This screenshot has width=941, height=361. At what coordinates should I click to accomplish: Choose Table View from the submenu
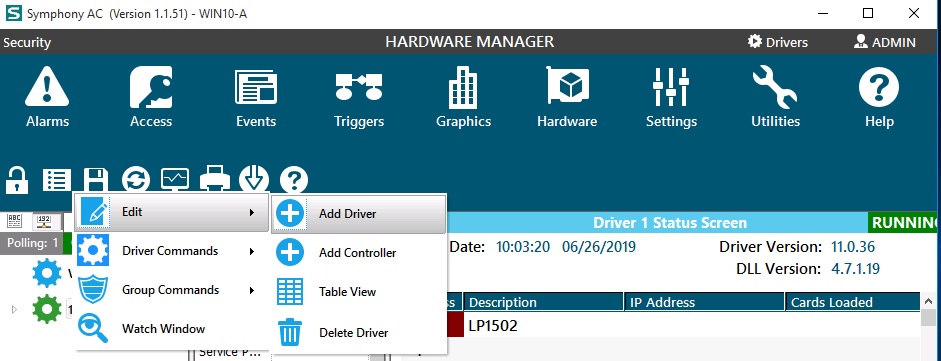(x=358, y=292)
